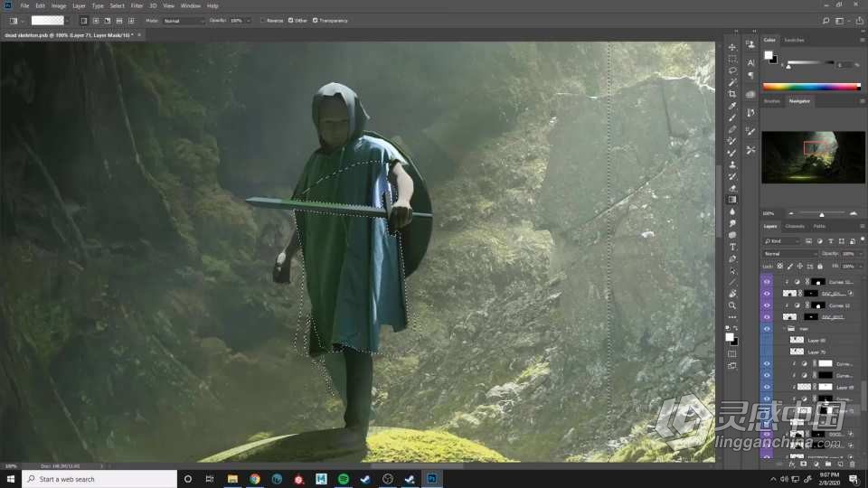
Task: Select the Gradient tool in toolbar
Action: point(732,200)
